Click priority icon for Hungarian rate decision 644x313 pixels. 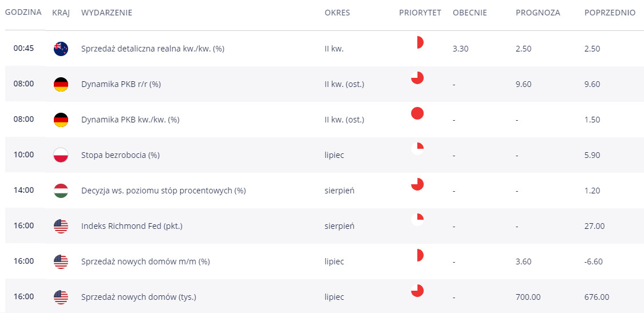(x=417, y=184)
